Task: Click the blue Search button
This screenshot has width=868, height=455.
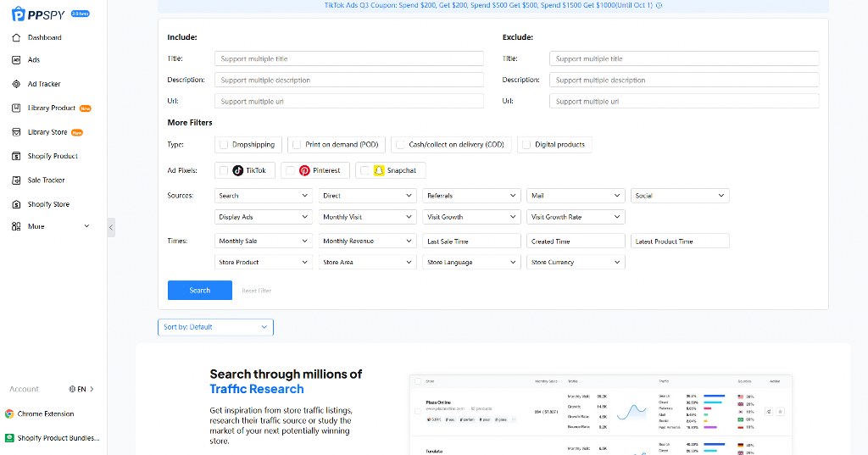Action: pyautogui.click(x=200, y=290)
